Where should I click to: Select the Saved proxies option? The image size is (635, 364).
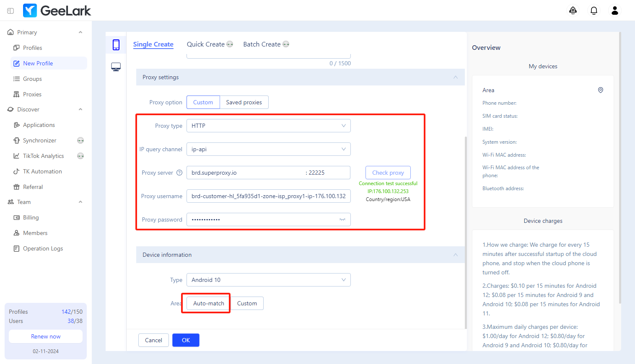244,102
